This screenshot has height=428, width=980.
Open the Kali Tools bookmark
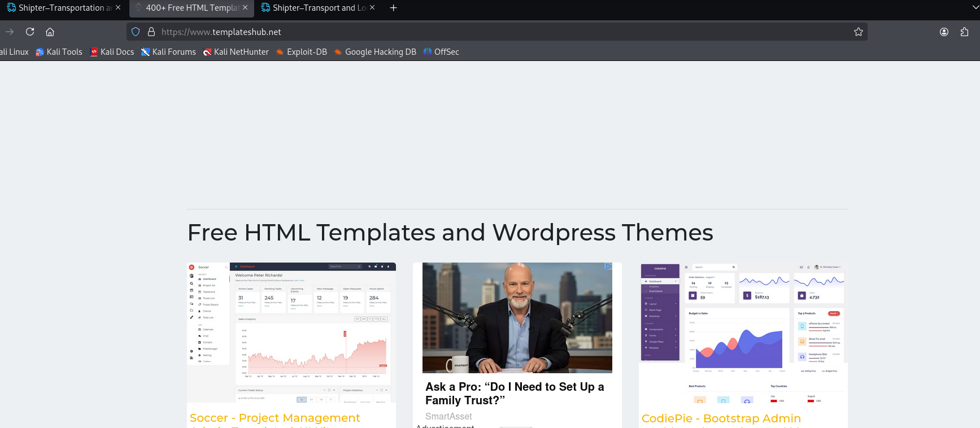(x=59, y=52)
